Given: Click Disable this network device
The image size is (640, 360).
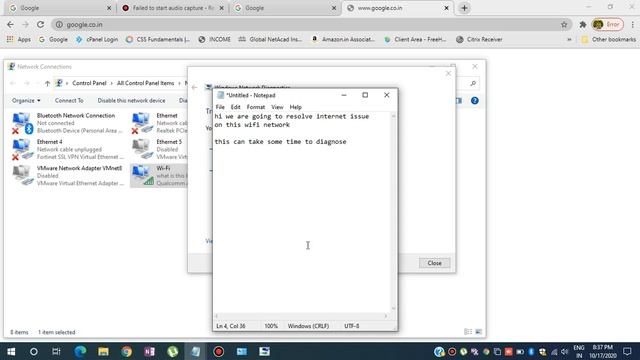Looking at the screenshot, I should (x=131, y=100).
